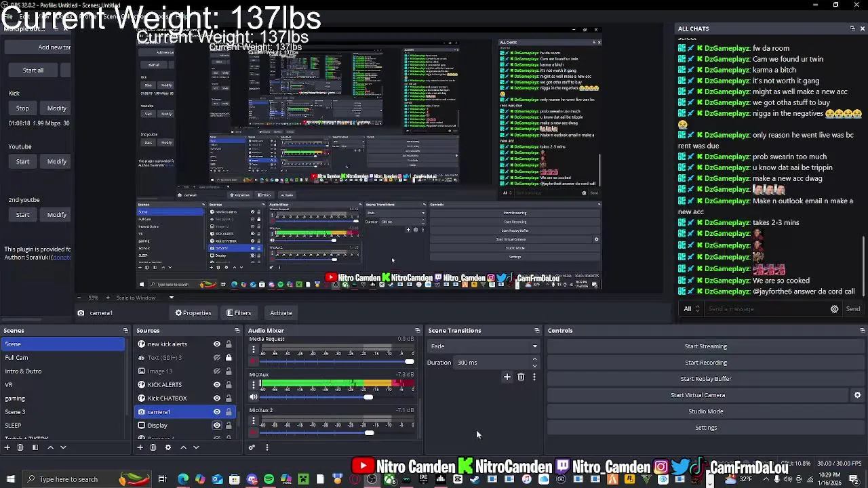Add a new scene with the plus icon
Screen dimensions: 868x488
[7, 447]
